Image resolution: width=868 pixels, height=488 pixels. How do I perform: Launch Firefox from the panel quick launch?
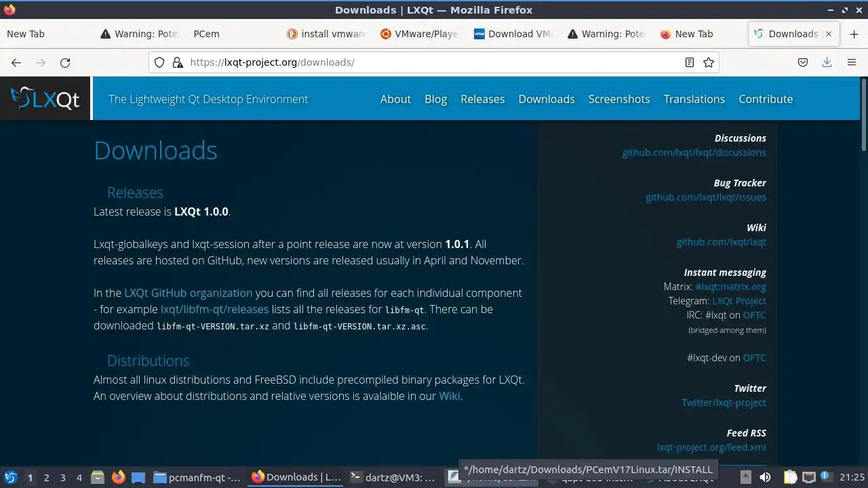[118, 477]
